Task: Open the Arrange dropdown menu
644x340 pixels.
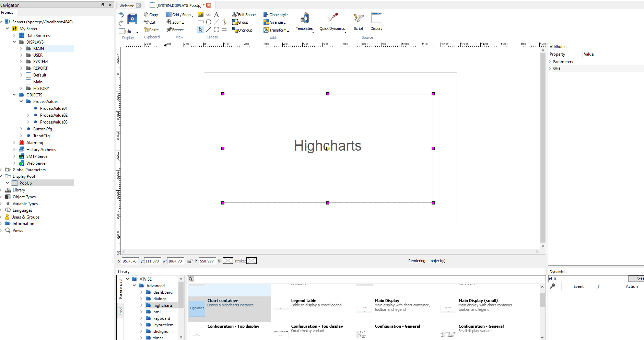Action: (274, 22)
